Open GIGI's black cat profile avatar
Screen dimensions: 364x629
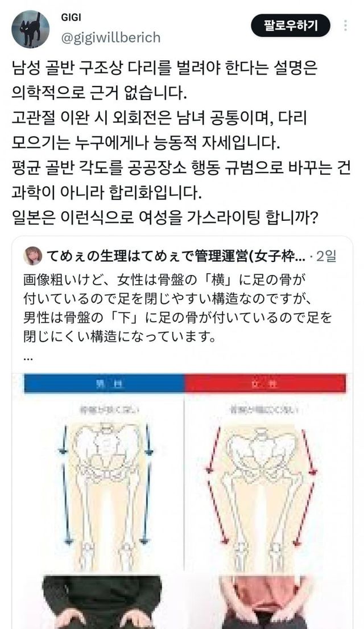[x=31, y=29]
